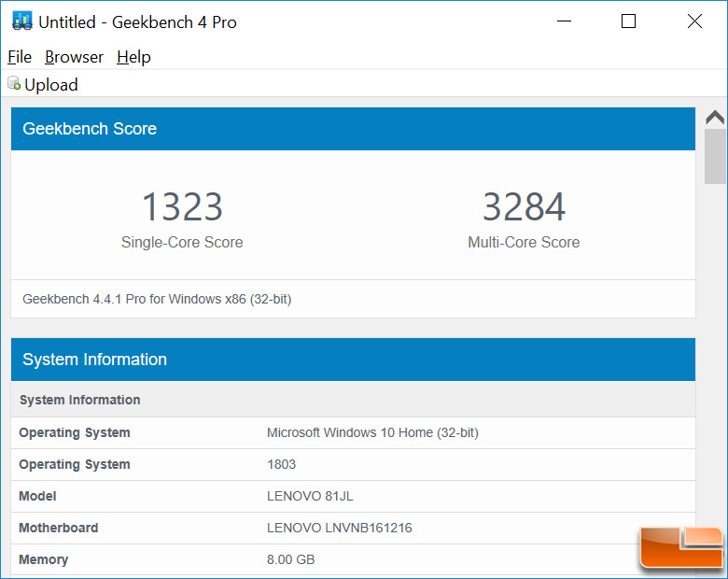Screen dimensions: 728x579
Task: Click the scrollbar up arrow
Action: coord(715,117)
